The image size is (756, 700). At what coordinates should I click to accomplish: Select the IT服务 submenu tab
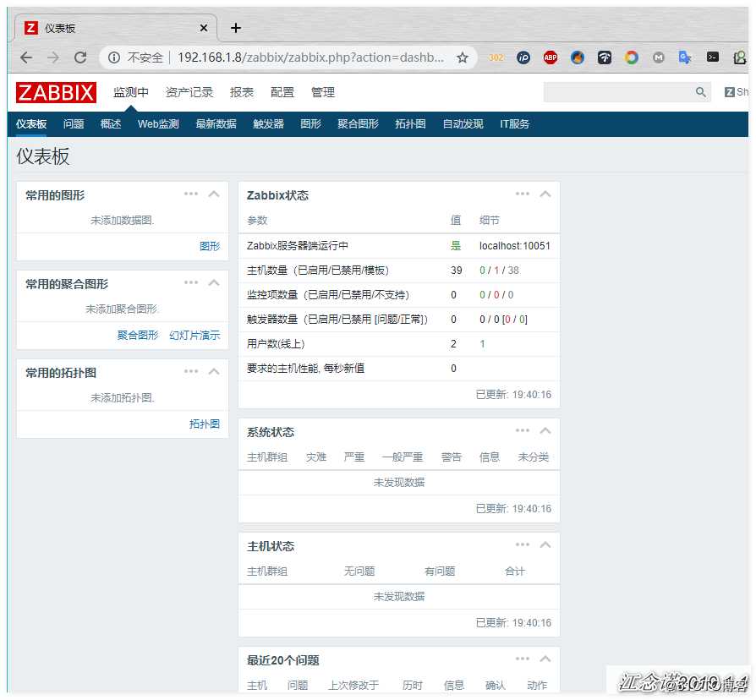[x=514, y=124]
